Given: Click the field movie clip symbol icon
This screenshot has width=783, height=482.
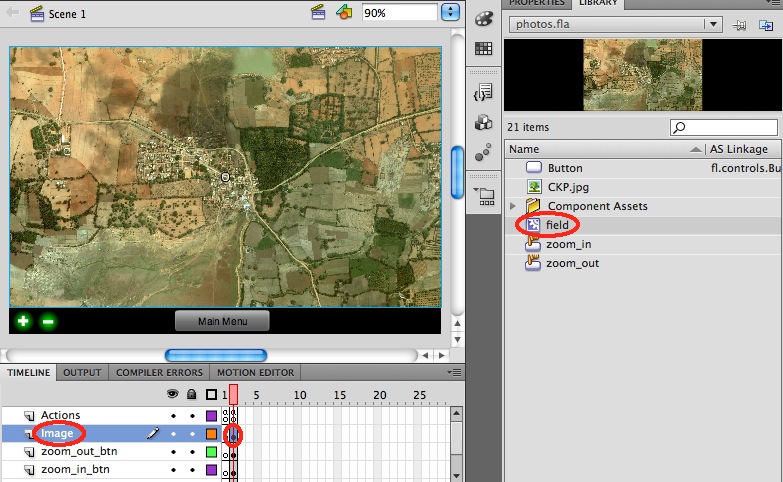Looking at the screenshot, I should [533, 225].
